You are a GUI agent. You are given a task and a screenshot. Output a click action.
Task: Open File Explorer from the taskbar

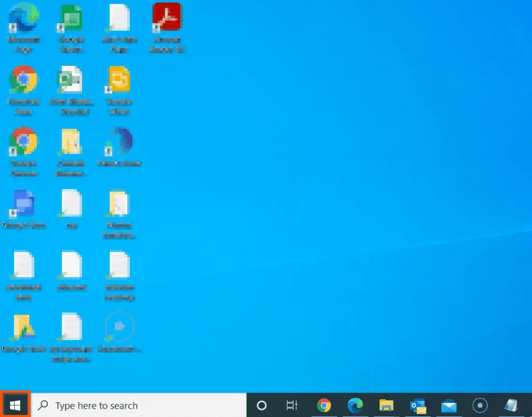[x=386, y=405]
